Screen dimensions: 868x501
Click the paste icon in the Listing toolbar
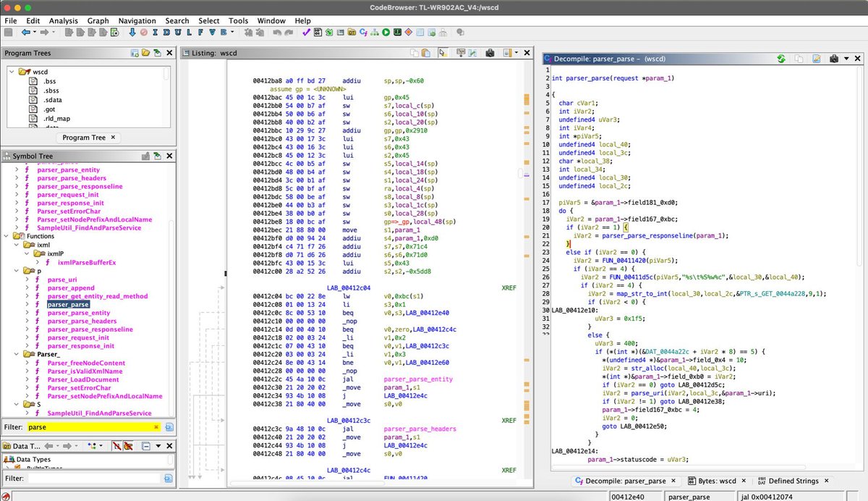pyautogui.click(x=425, y=53)
